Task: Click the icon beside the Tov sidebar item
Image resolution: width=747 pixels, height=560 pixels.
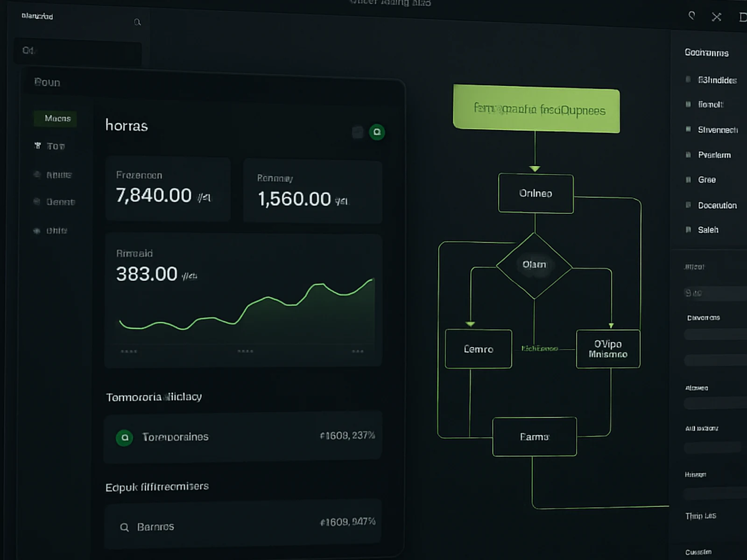Action: (38, 146)
